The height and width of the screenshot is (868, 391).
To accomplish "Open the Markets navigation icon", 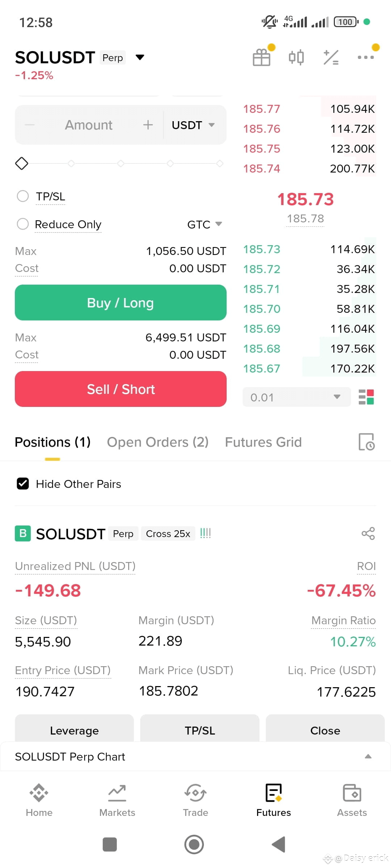I will coord(117,793).
